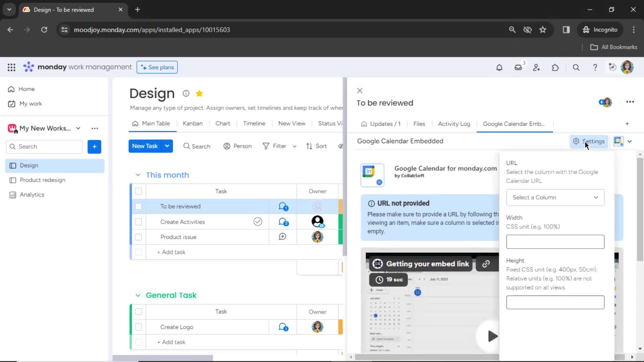Open the help question mark
The height and width of the screenshot is (362, 644).
pos(595,67)
